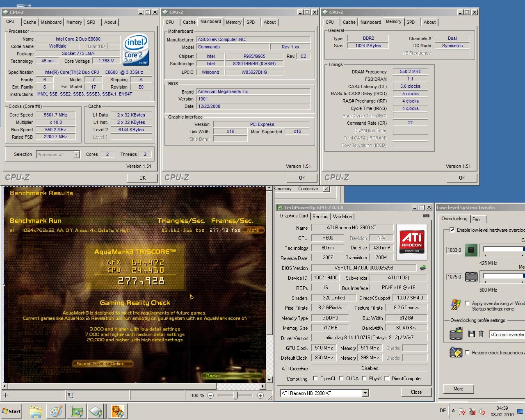Switch to SPD tab in the mainboard CPU-Z window
The height and width of the screenshot is (420, 525).
(251, 22)
